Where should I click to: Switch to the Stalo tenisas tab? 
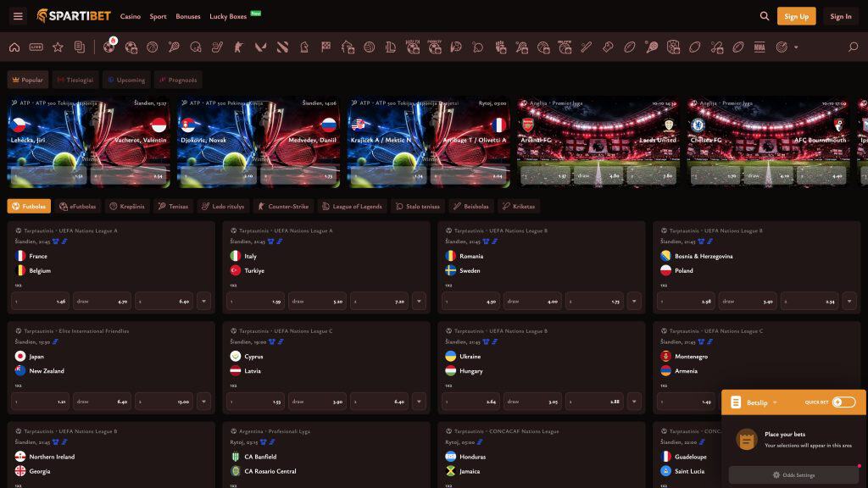418,207
